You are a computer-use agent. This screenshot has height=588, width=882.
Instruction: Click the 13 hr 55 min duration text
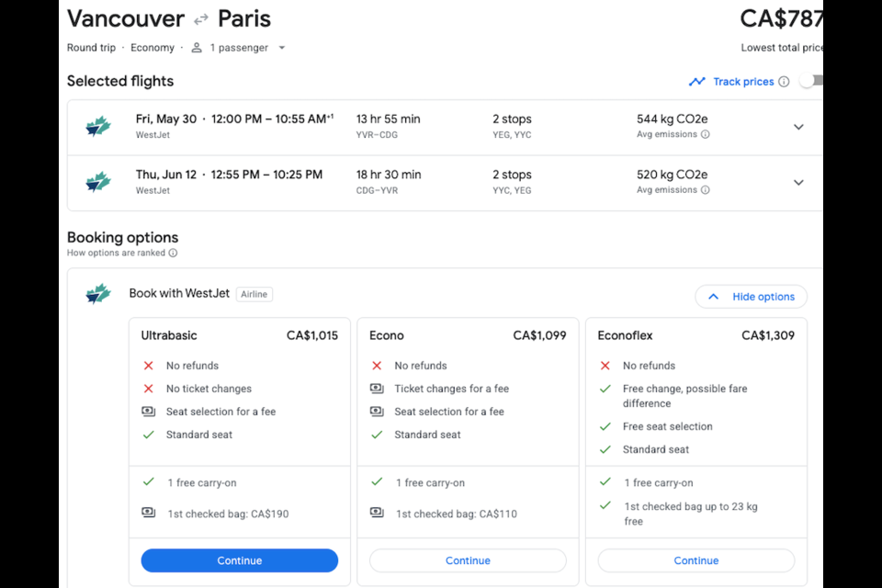tap(388, 119)
